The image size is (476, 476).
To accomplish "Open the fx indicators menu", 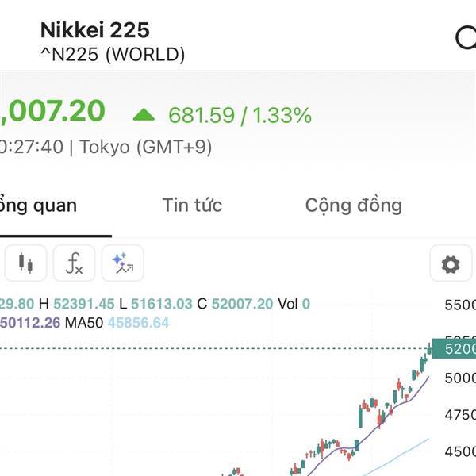I will 74,263.
